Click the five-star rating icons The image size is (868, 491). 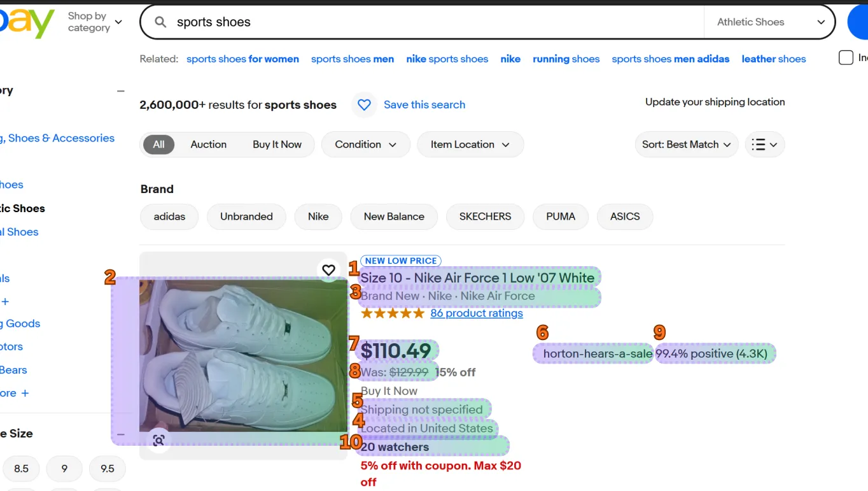(392, 313)
